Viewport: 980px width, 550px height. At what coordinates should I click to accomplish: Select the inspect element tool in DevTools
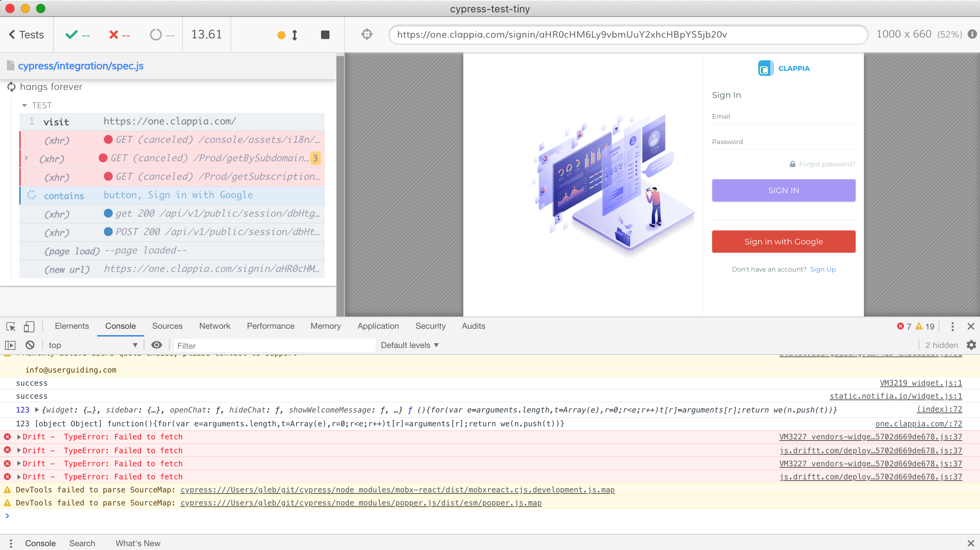10,327
